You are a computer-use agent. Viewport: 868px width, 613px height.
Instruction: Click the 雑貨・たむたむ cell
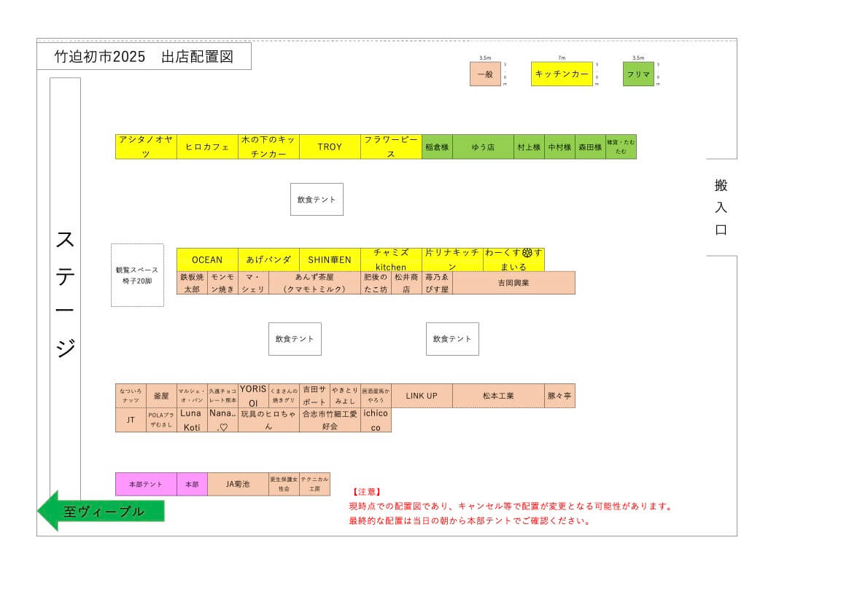[x=621, y=147]
